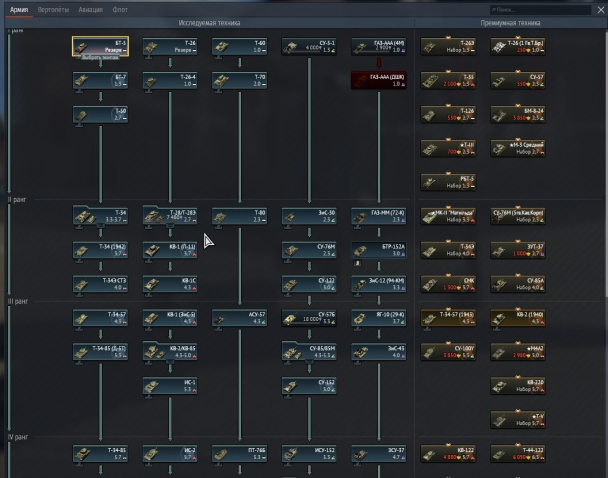Select the СУ-152 vehicle card
Screen dimensions: 608x478
(x=309, y=386)
